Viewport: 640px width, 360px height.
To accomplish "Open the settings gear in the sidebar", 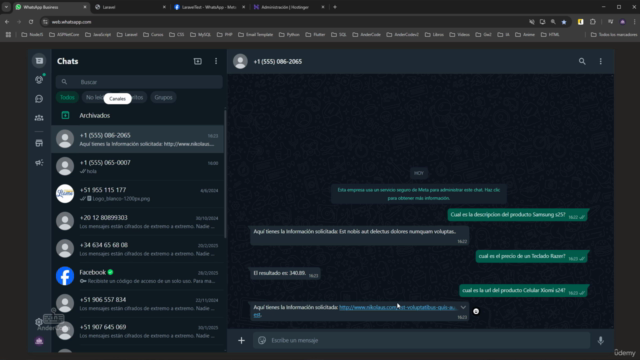I will 39,322.
